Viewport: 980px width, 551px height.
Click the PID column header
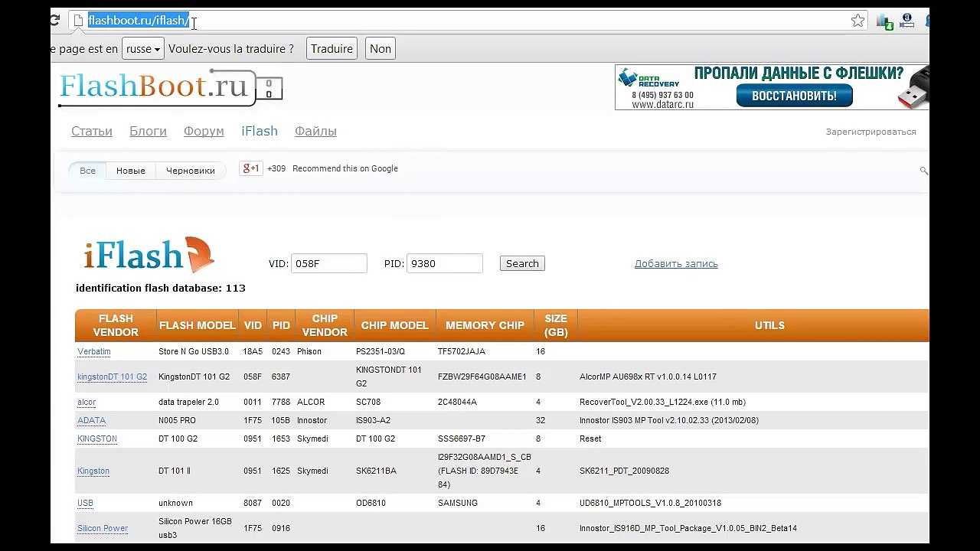[x=281, y=325]
